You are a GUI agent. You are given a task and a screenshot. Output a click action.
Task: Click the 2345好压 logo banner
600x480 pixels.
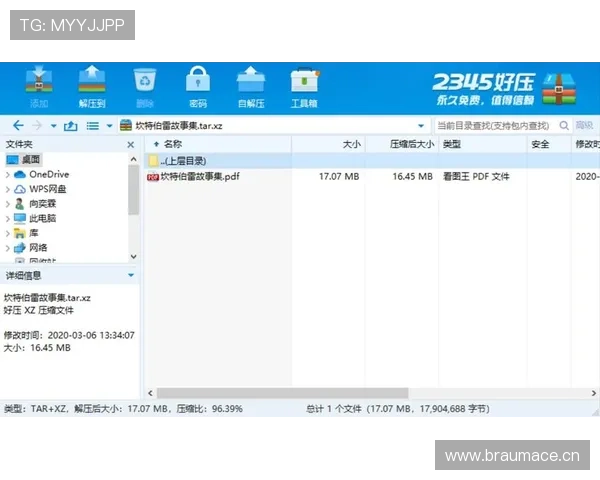point(504,89)
